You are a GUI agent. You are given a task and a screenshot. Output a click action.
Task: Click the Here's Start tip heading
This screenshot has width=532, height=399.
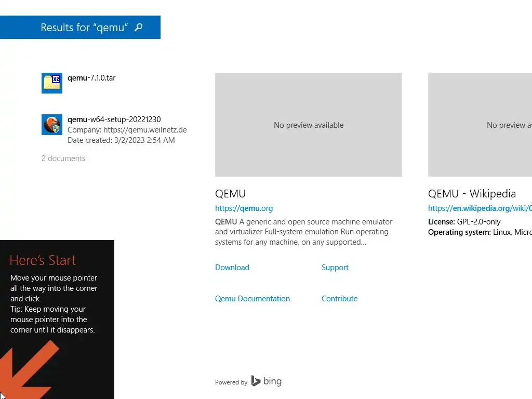tap(43, 260)
